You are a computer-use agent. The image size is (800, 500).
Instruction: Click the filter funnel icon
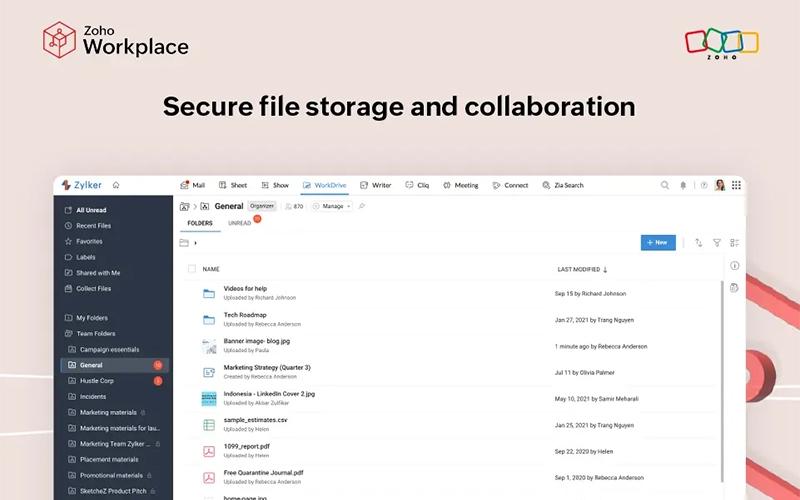[717, 243]
